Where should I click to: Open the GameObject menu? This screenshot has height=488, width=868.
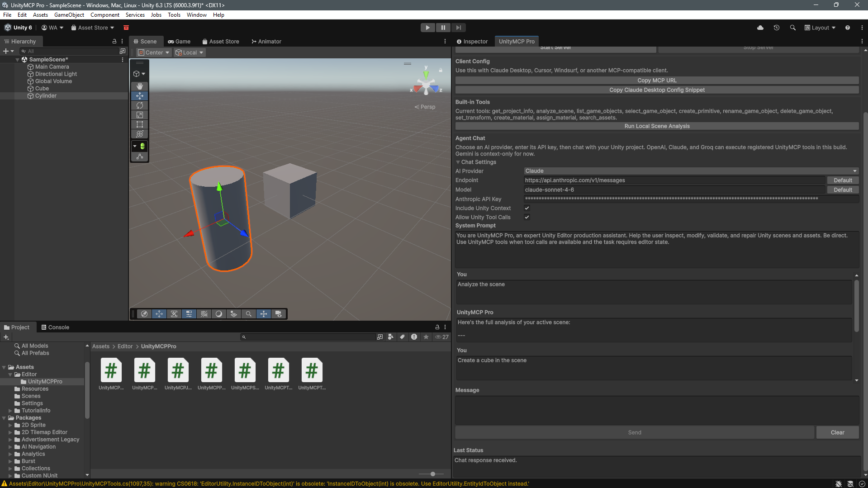point(69,15)
